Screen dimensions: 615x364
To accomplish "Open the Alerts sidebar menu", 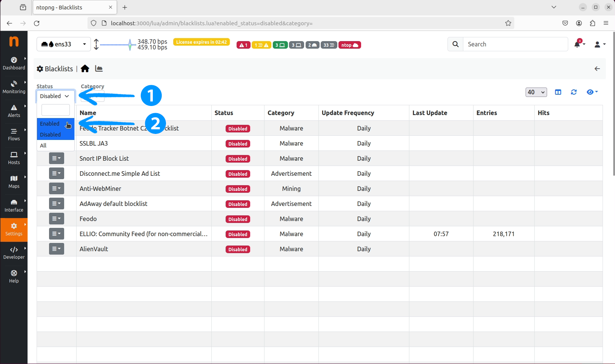I will [14, 111].
